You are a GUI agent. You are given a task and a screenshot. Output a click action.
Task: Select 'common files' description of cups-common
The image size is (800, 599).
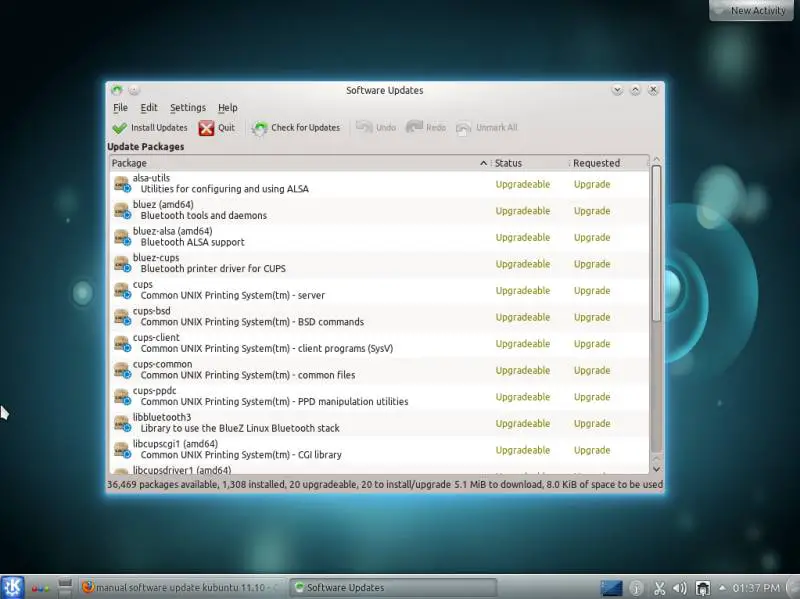[327, 375]
